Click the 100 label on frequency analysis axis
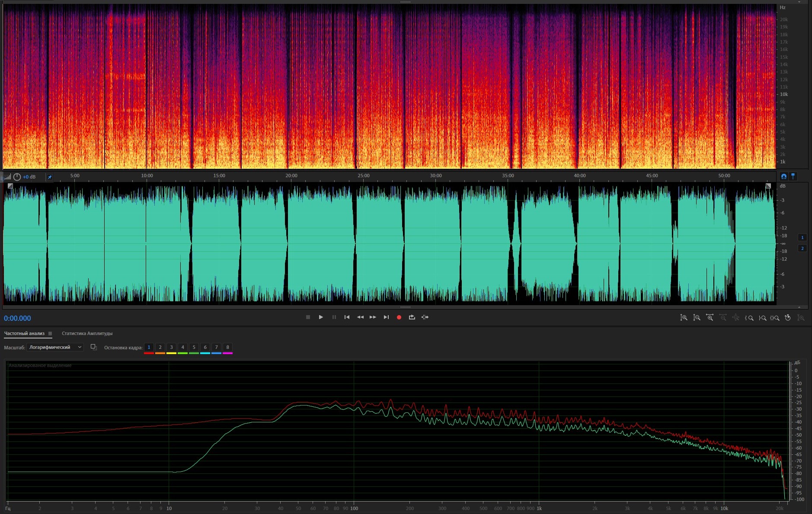Viewport: 812px width, 514px height. coord(354,508)
